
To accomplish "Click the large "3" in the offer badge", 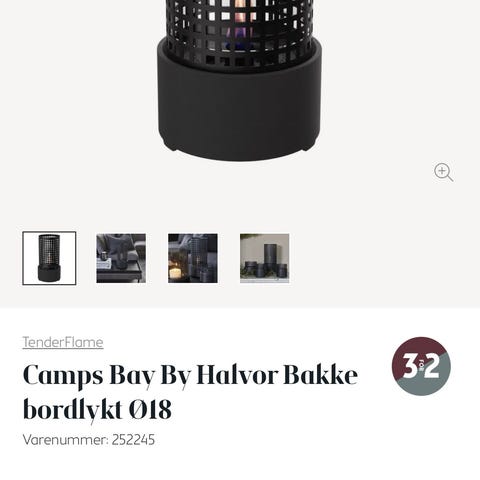I will pos(410,366).
